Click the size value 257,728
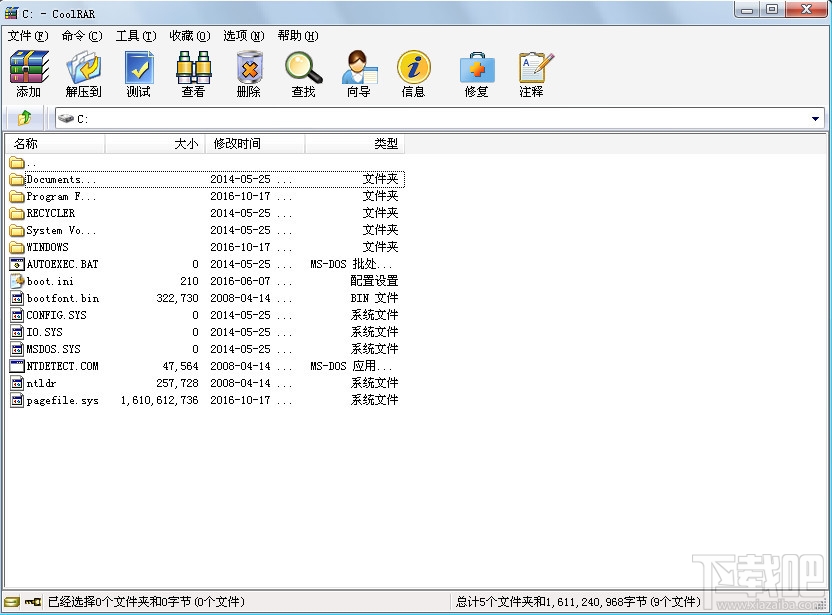The height and width of the screenshot is (615, 832). point(177,383)
